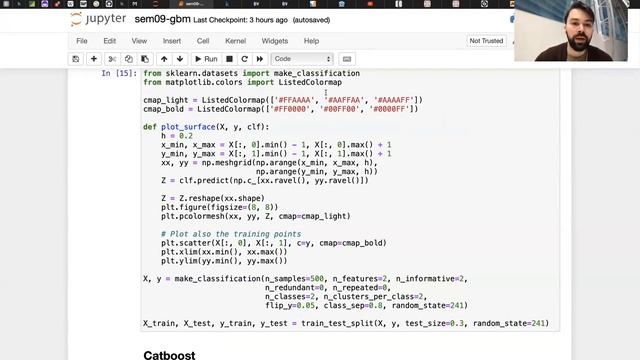The image size is (640, 360).
Task: Copy selected cells icon
Action: click(129, 59)
